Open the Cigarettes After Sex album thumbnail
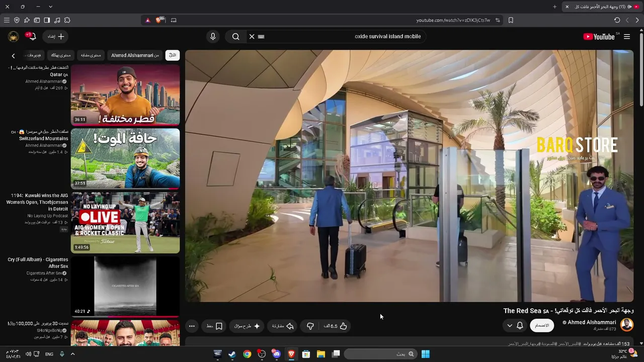The image size is (644, 362). (x=125, y=286)
